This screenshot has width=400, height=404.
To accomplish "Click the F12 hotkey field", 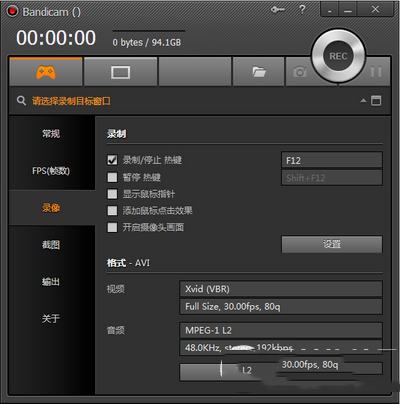I will pyautogui.click(x=332, y=160).
